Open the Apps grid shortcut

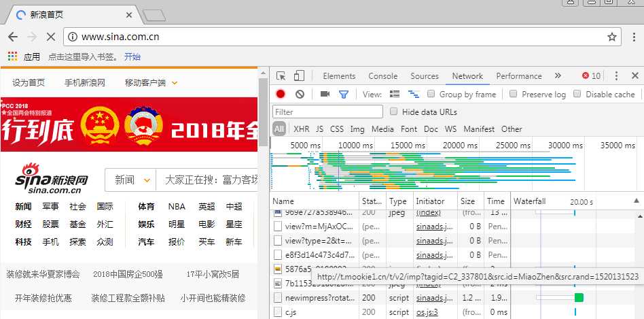[12, 56]
